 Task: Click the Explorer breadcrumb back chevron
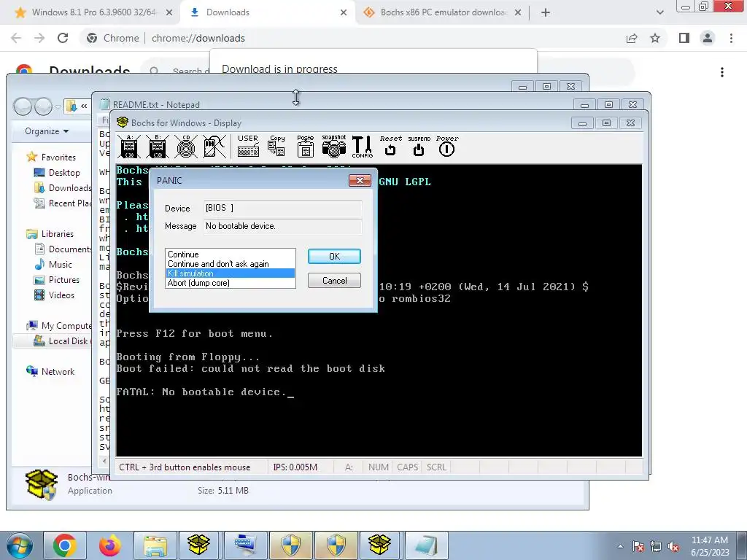coord(84,106)
